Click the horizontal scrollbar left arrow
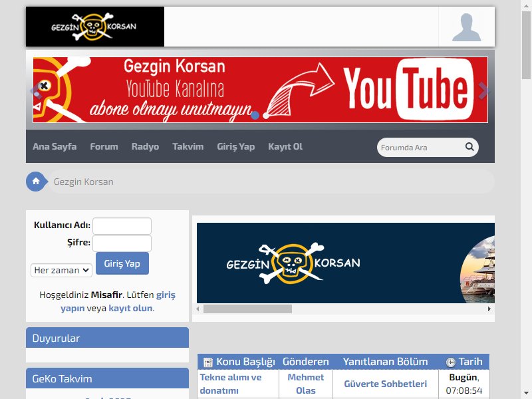 tap(198, 309)
